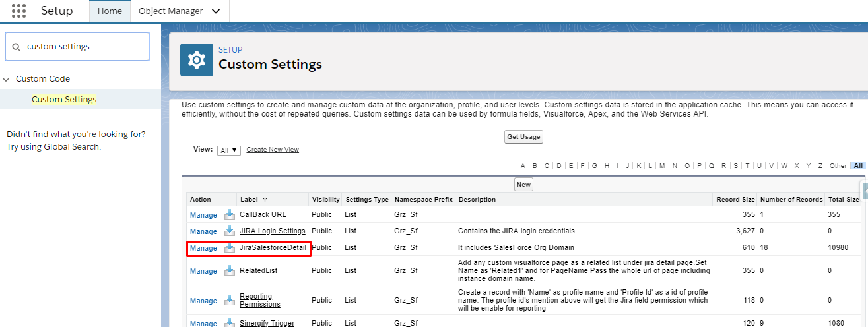Click Manage for JIRA Login Settings
The height and width of the screenshot is (327, 868).
coord(203,231)
